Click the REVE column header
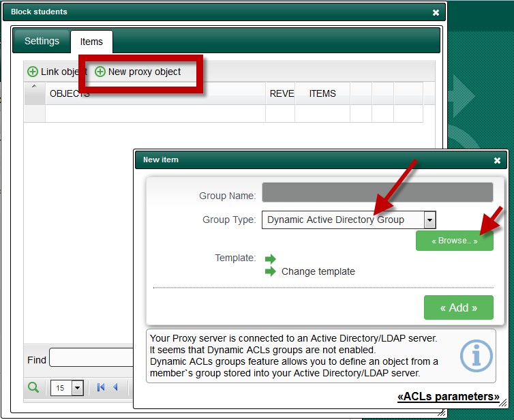Viewport: 514px width, 420px height. (x=282, y=94)
